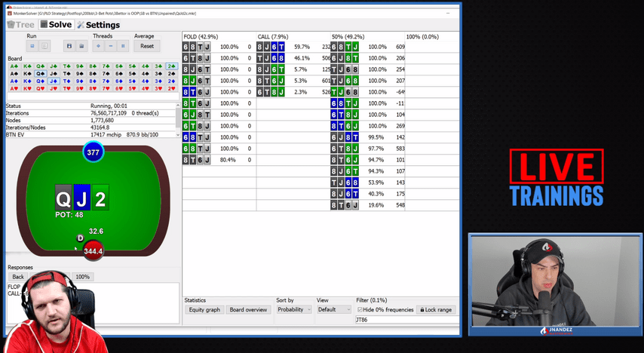Toggle the Queen of spades board card
Viewport: 644px width, 353px height.
[40, 74]
